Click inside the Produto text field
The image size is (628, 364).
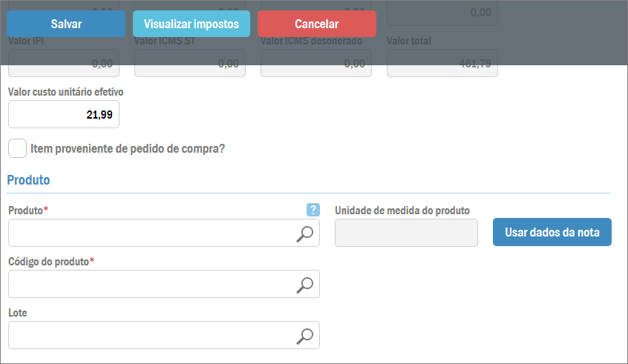point(148,233)
